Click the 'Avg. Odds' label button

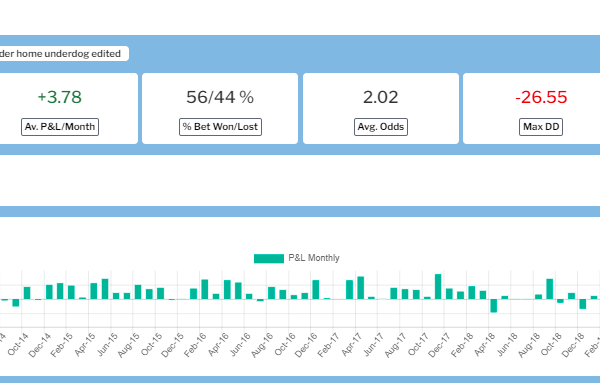point(381,127)
